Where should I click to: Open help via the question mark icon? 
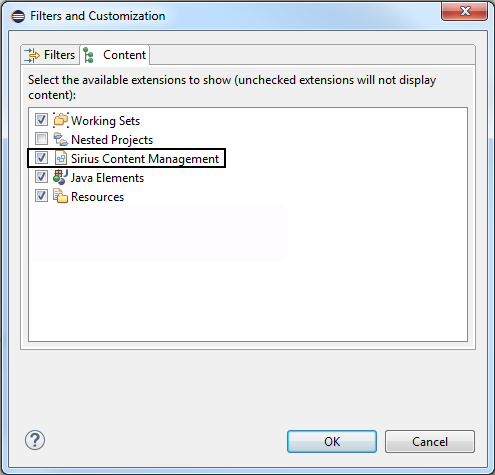35,440
